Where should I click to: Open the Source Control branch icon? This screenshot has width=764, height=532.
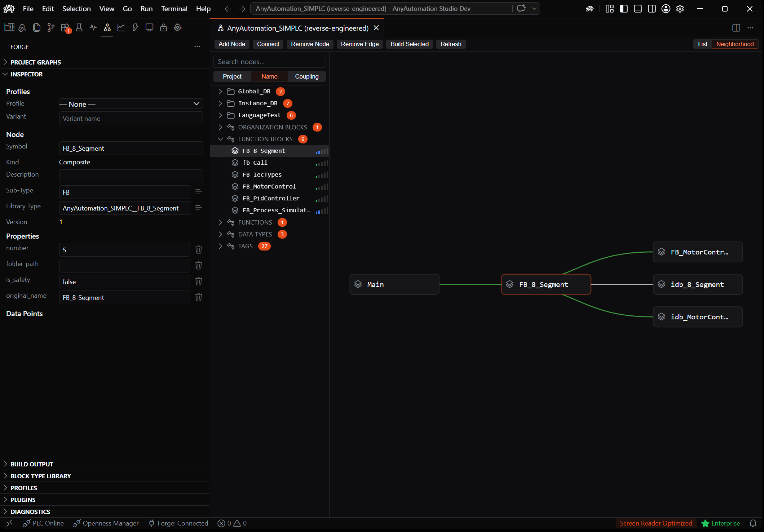tap(51, 27)
